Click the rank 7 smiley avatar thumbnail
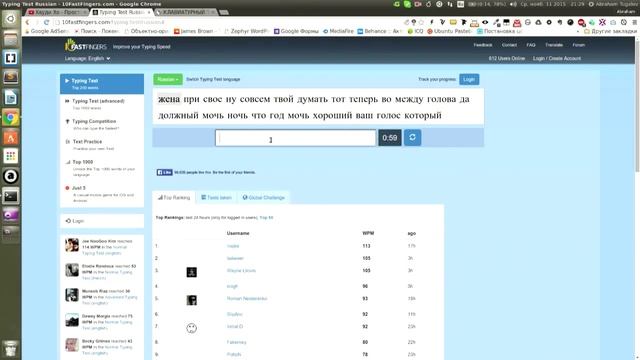 point(191,328)
